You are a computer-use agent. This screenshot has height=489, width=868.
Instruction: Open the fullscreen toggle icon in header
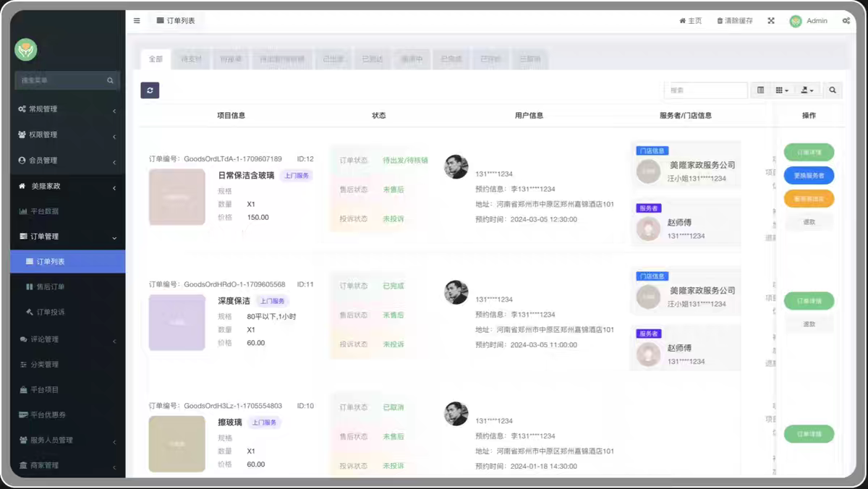click(x=771, y=21)
